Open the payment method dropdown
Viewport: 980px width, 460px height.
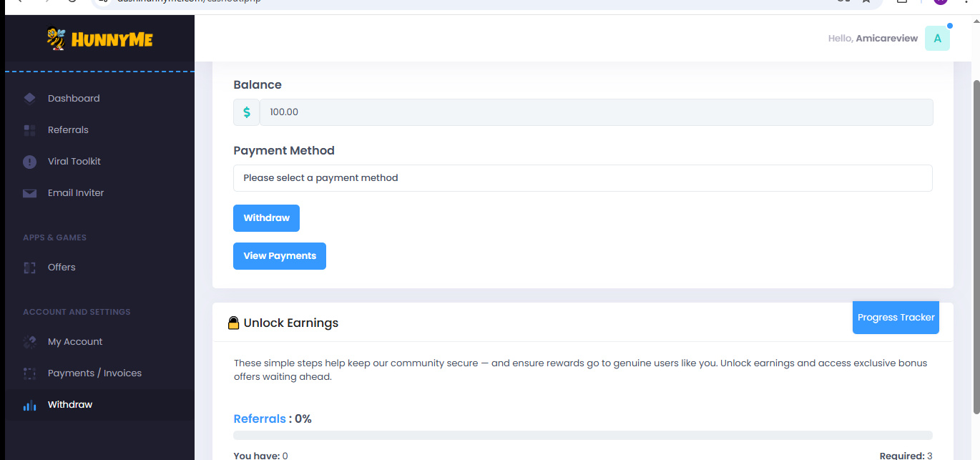583,178
